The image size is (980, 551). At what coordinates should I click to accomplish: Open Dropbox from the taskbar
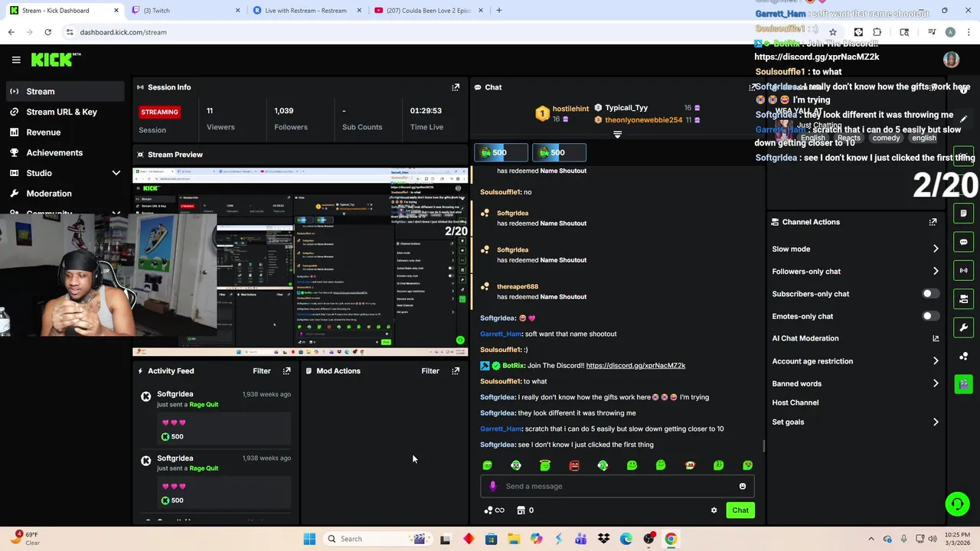603,539
